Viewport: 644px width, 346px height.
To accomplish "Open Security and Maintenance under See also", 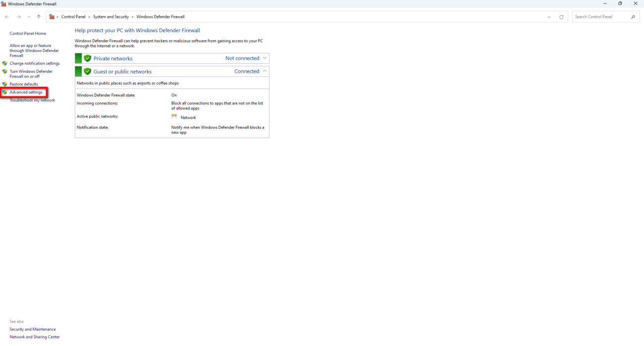I will 33,329.
